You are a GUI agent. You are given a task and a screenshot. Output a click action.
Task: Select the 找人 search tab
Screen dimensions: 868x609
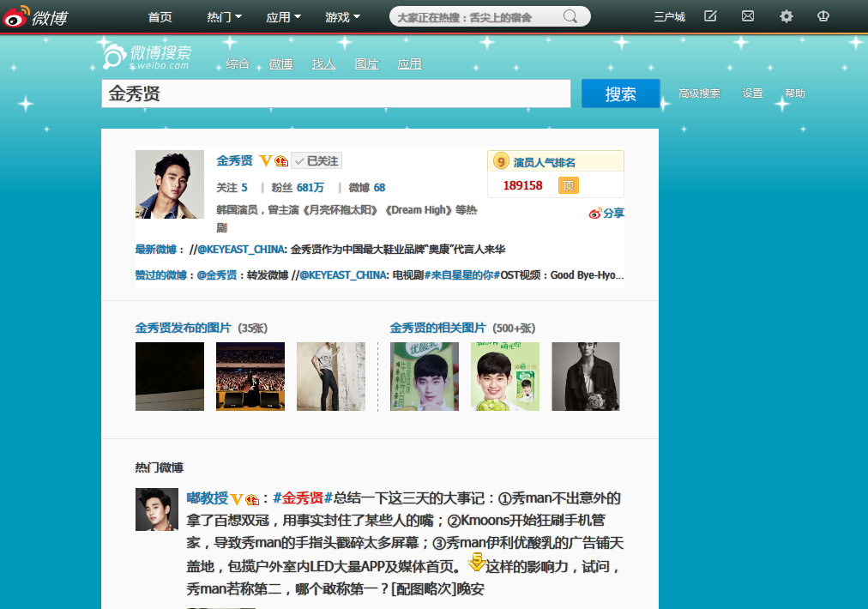(x=324, y=63)
